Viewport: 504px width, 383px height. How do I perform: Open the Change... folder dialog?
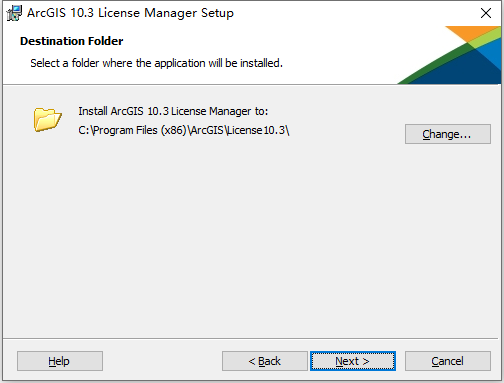448,134
